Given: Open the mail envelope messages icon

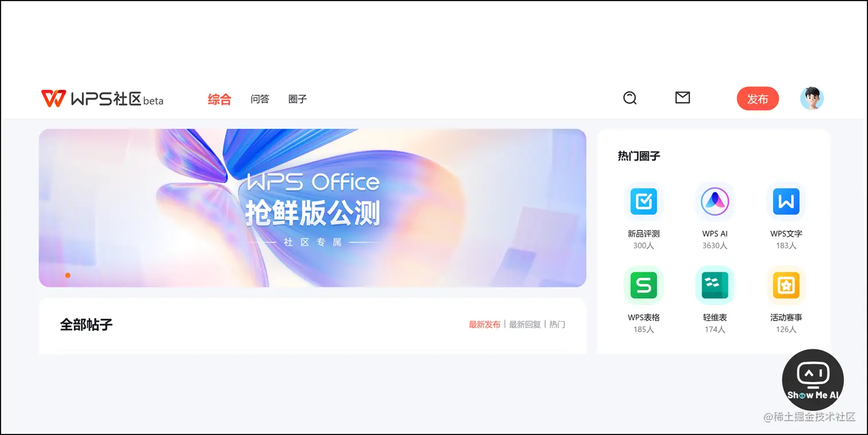Looking at the screenshot, I should tap(683, 98).
